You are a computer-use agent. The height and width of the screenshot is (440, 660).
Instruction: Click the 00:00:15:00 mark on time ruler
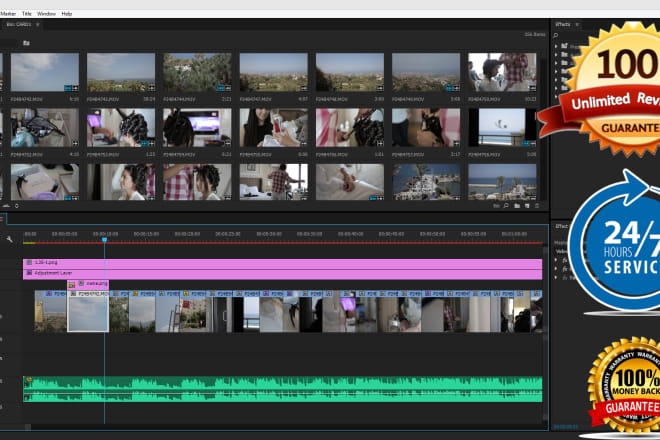click(x=146, y=234)
